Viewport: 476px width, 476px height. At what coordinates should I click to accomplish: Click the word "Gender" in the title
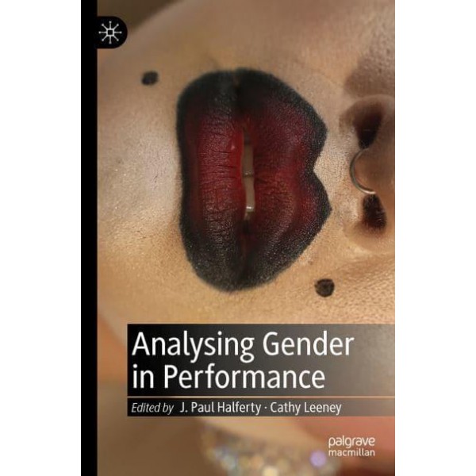(308, 344)
